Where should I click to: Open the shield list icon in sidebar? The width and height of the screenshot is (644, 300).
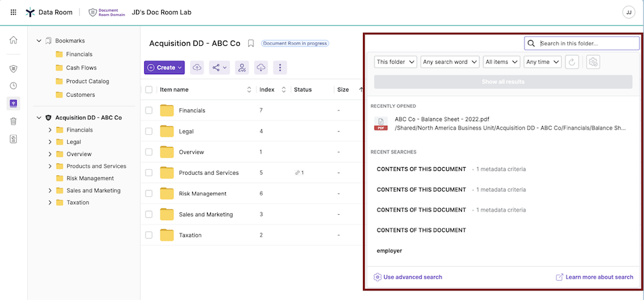[14, 68]
